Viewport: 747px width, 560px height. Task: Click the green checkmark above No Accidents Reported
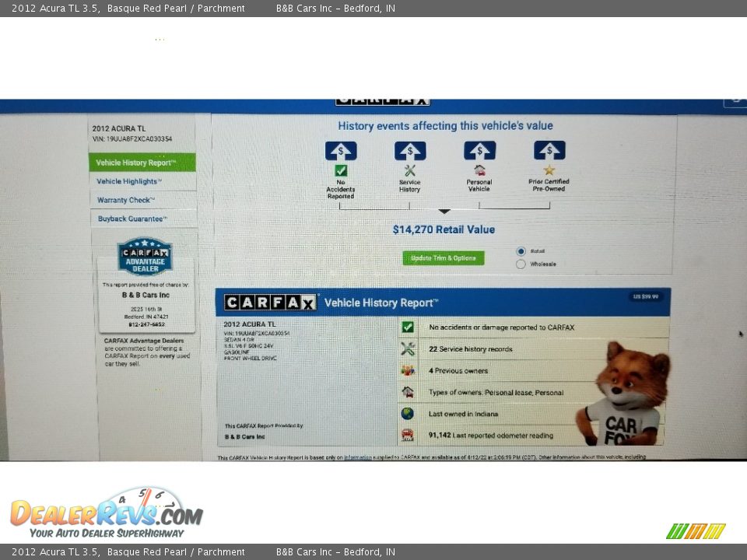[341, 170]
